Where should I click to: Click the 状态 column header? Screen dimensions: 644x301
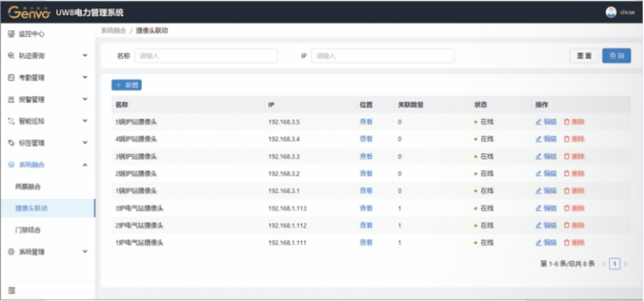(x=481, y=105)
